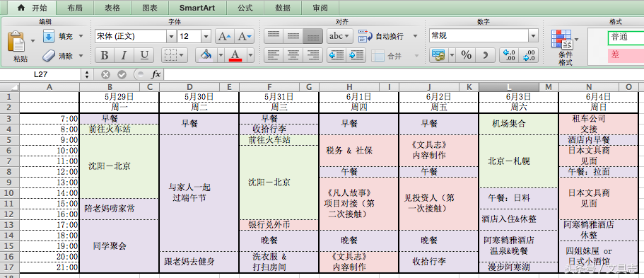Open the borders dropdown arrow
The width and height of the screenshot is (644, 278).
(182, 55)
